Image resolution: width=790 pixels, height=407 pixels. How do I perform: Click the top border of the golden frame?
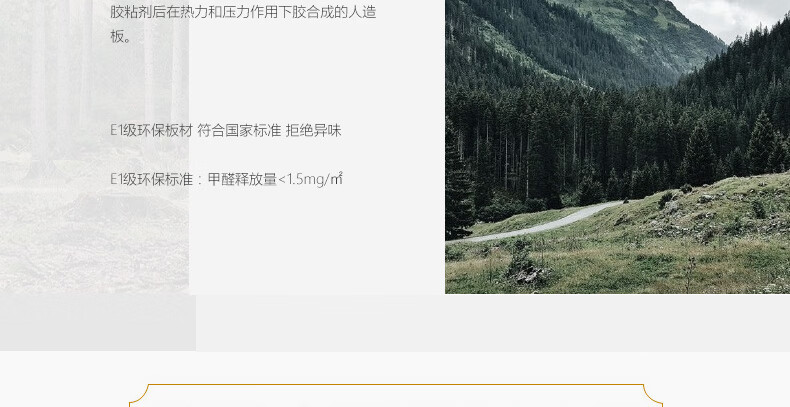396,385
